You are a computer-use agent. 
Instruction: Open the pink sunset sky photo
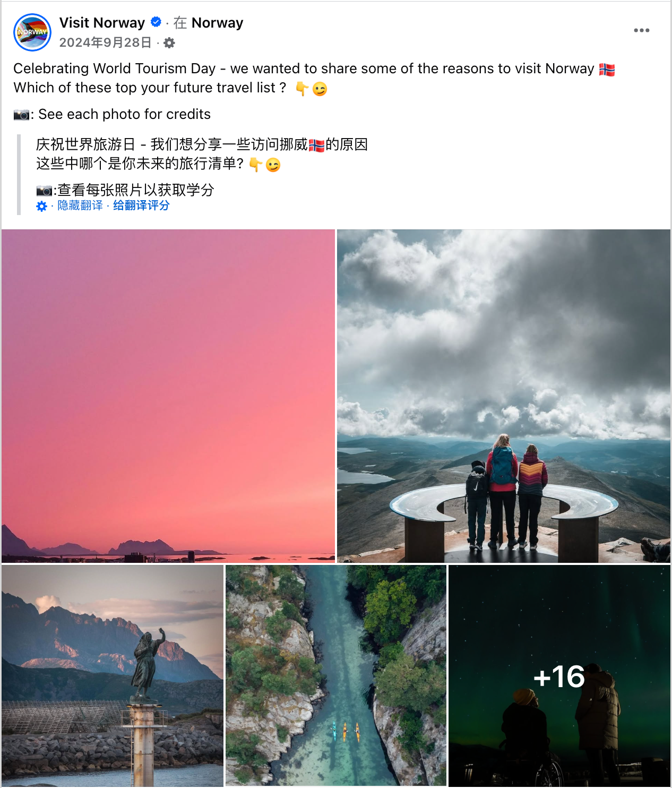[x=168, y=396]
